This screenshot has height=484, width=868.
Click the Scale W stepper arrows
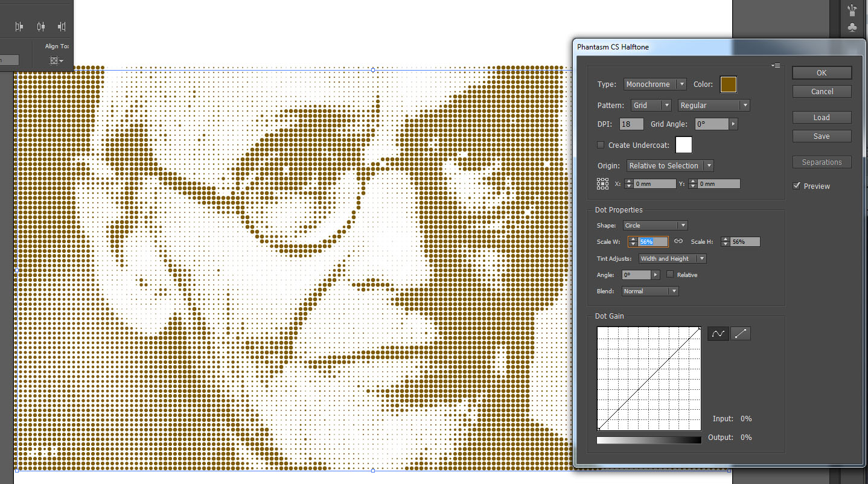click(633, 241)
